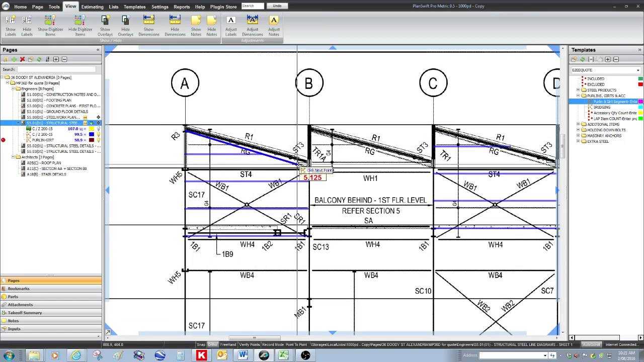Click red X delete icon in Pages toolbar
Screen dimensions: 644x362
(22, 59)
